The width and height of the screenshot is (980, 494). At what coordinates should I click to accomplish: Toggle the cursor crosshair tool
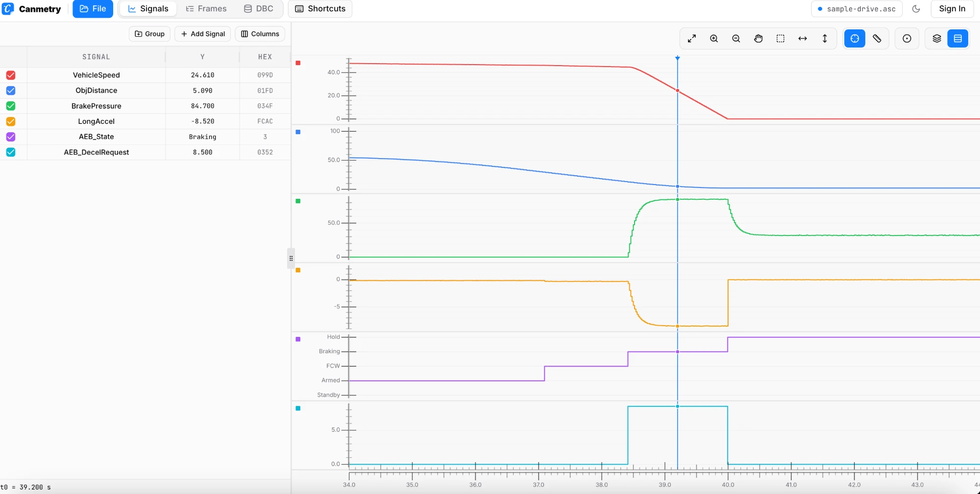pos(855,39)
